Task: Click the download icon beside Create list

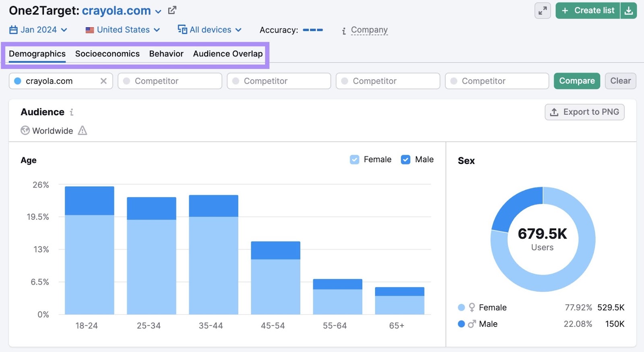Action: [629, 11]
